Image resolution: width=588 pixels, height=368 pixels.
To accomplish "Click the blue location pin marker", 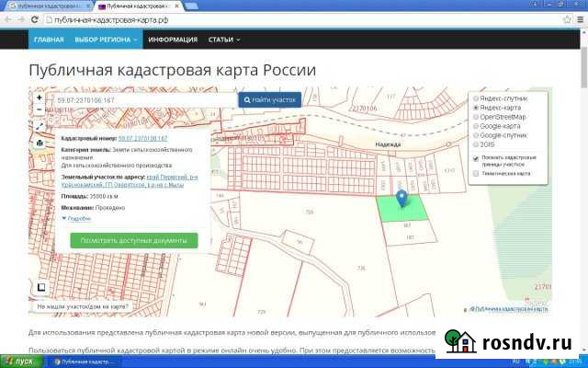I will coord(401,198).
